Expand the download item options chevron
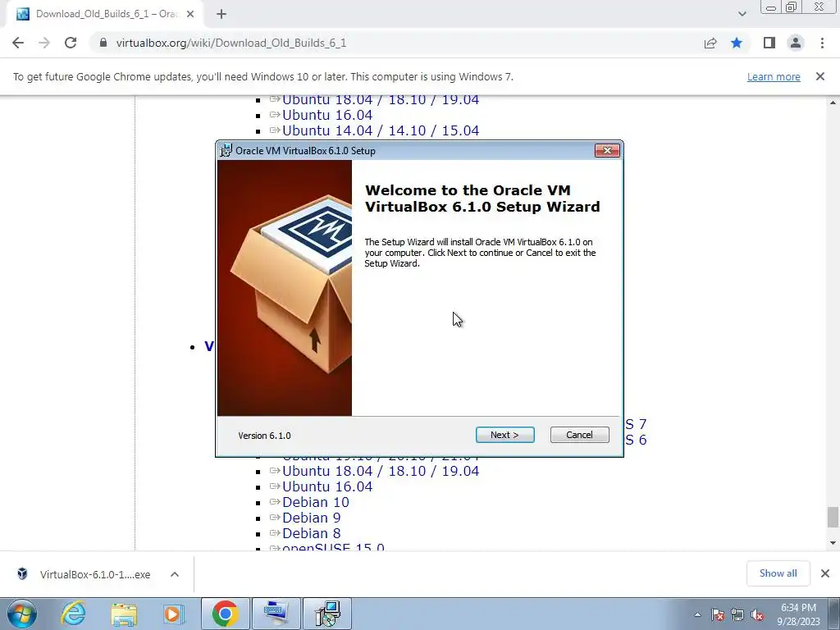This screenshot has width=840, height=630. click(x=175, y=574)
